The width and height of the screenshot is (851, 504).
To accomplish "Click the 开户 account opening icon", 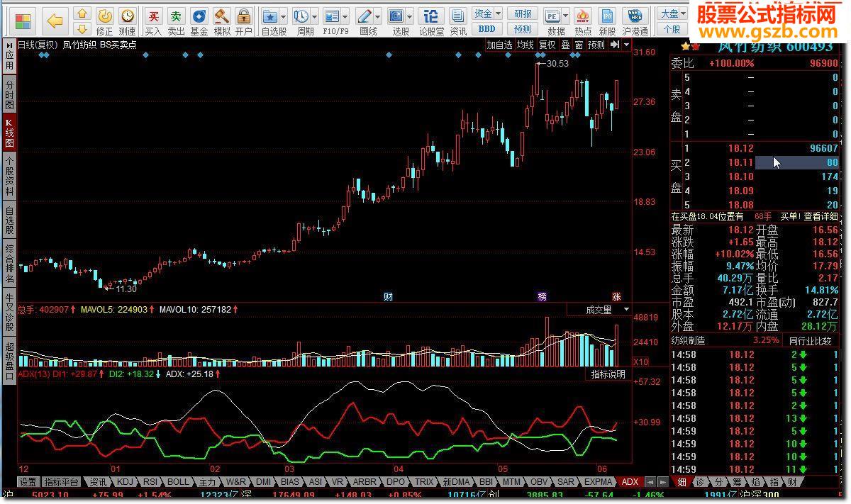I will [244, 21].
